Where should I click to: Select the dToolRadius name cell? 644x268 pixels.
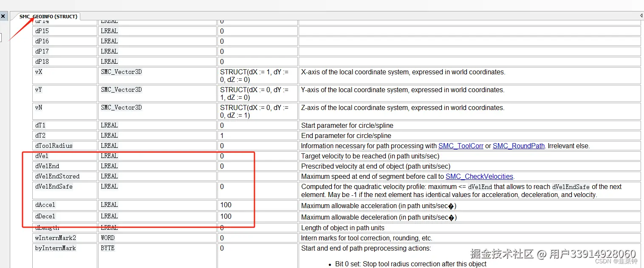65,146
